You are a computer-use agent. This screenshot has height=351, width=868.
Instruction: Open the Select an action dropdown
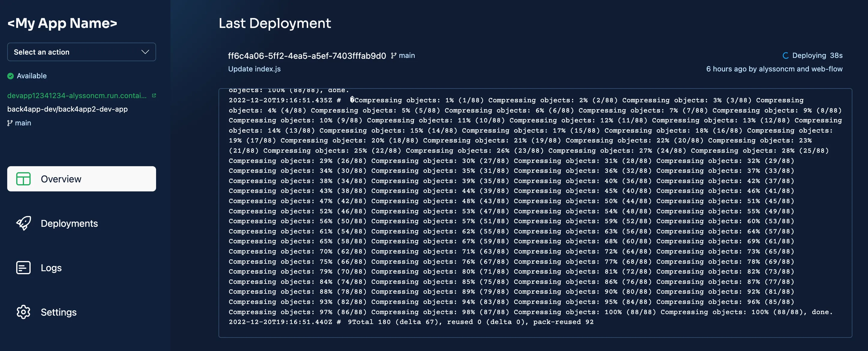tap(82, 52)
